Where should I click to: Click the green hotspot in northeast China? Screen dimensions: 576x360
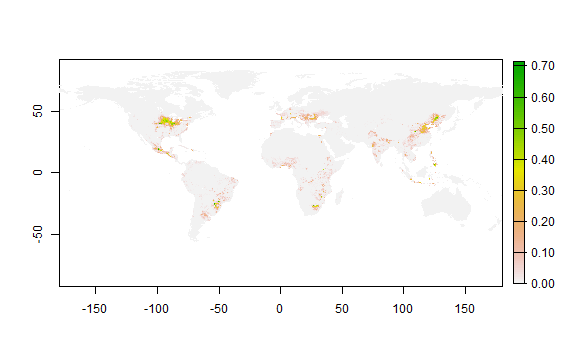[436, 118]
